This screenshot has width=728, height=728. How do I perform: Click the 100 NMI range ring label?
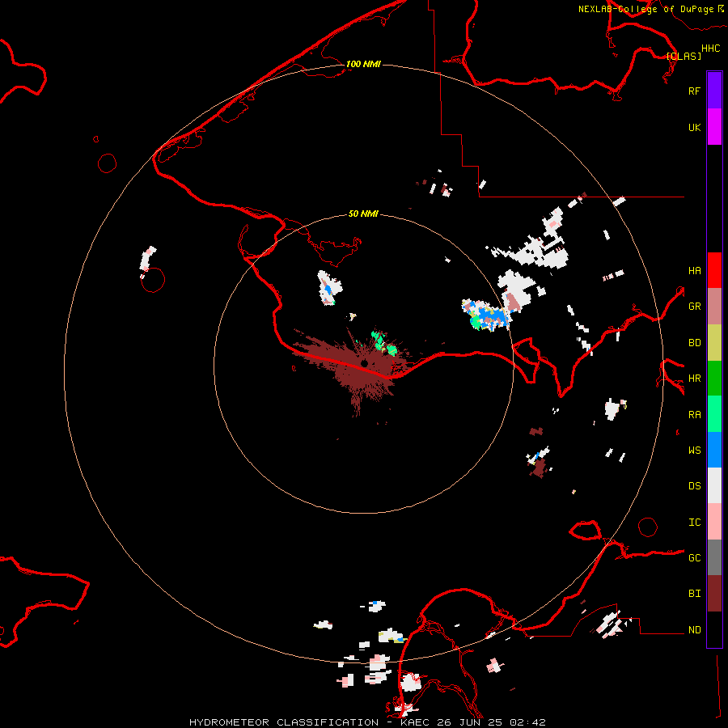363,64
